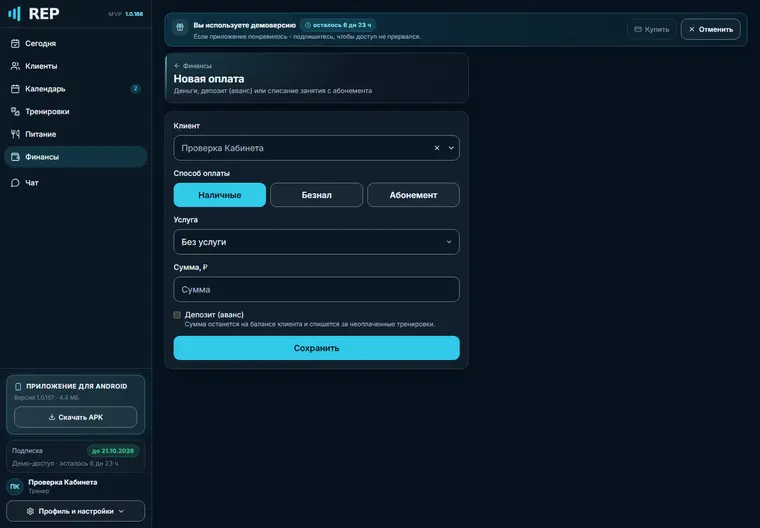This screenshot has width=760, height=528.
Task: Click the Скачать APK button
Action: 76,417
